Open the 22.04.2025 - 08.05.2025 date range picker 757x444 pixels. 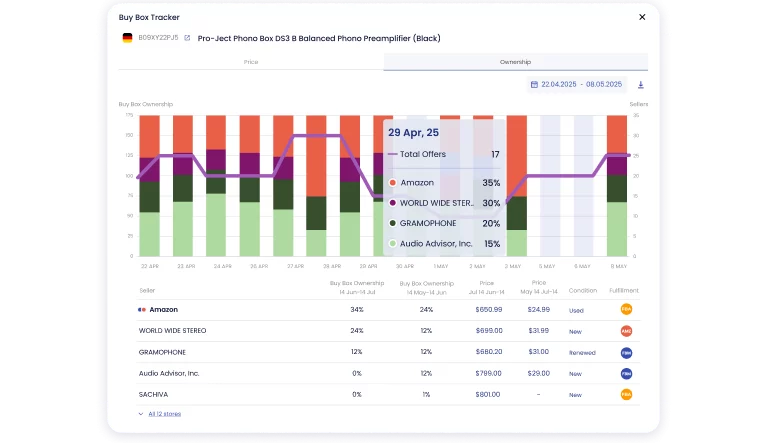coord(577,84)
